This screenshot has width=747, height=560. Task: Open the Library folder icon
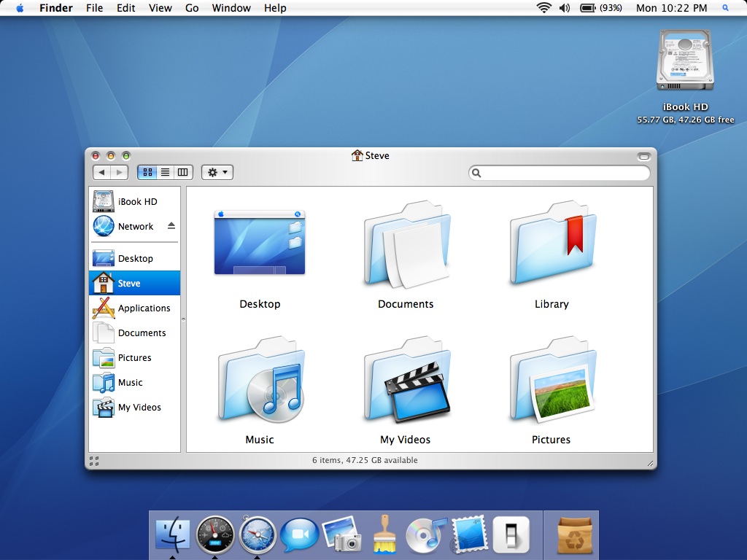551,246
